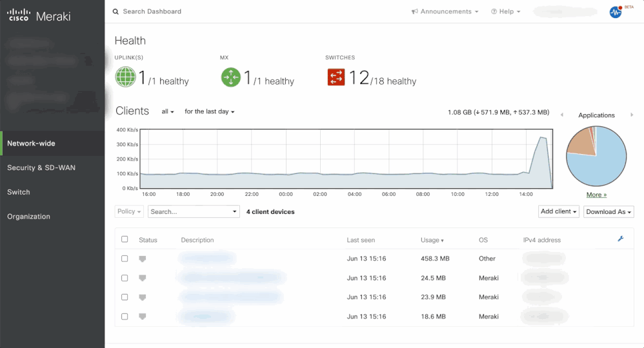644x348 pixels.
Task: Click the beta health pulse icon
Action: [616, 12]
